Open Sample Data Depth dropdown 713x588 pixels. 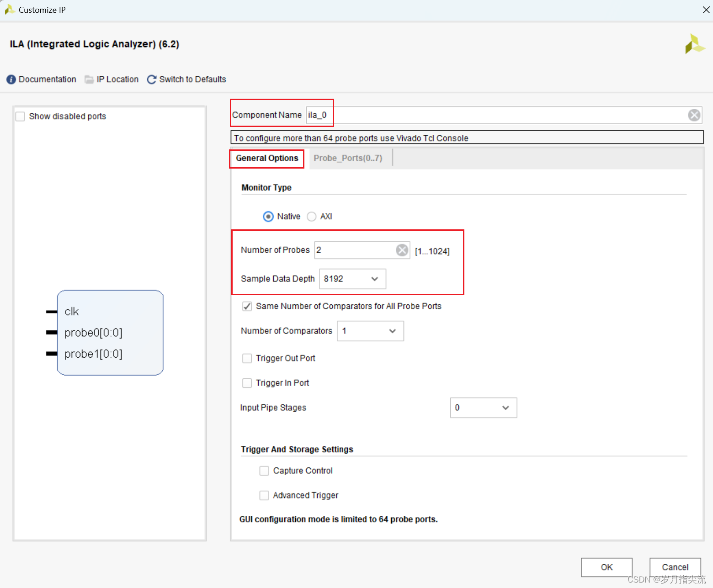click(352, 279)
